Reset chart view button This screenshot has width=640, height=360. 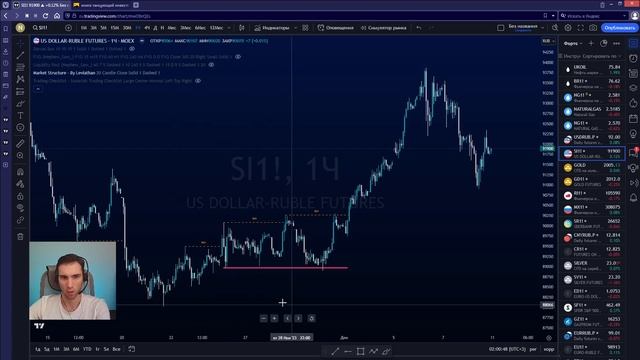(x=311, y=318)
